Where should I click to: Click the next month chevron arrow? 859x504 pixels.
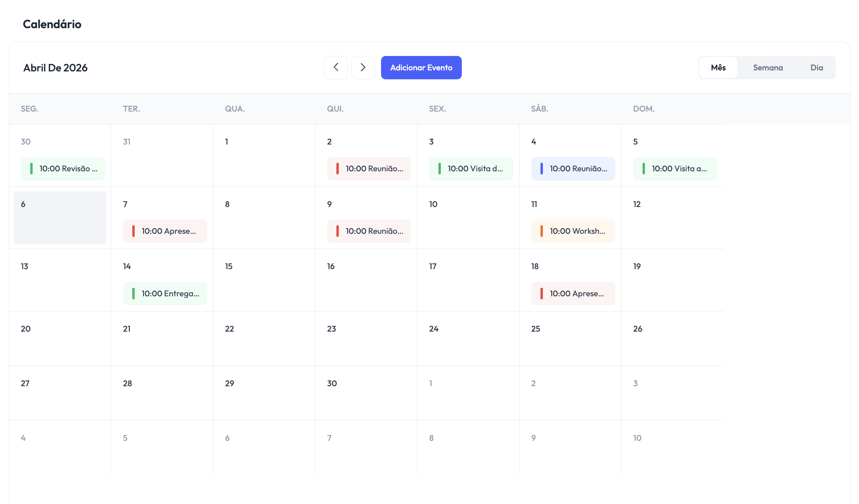363,68
